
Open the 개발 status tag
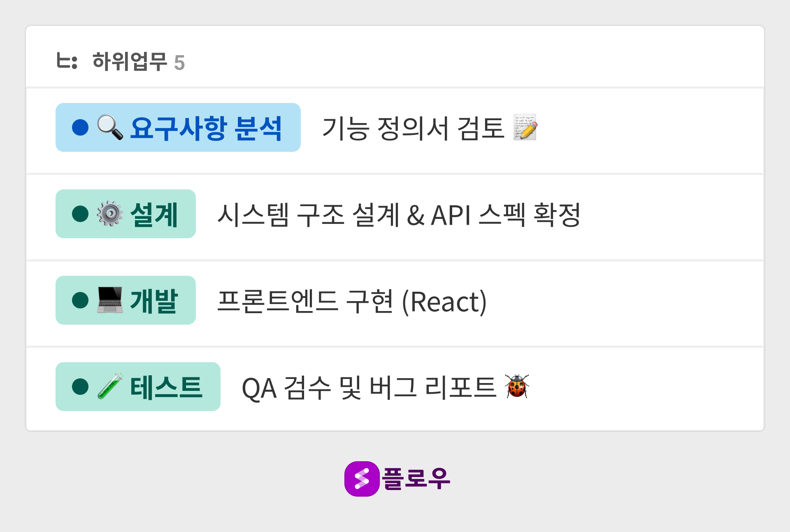point(154,300)
